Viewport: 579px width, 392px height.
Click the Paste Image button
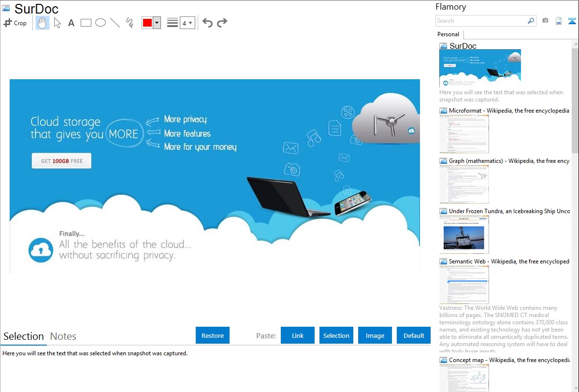click(x=375, y=335)
